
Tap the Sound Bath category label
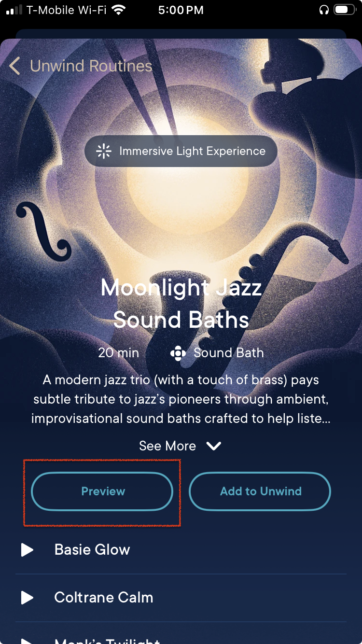pos(229,353)
